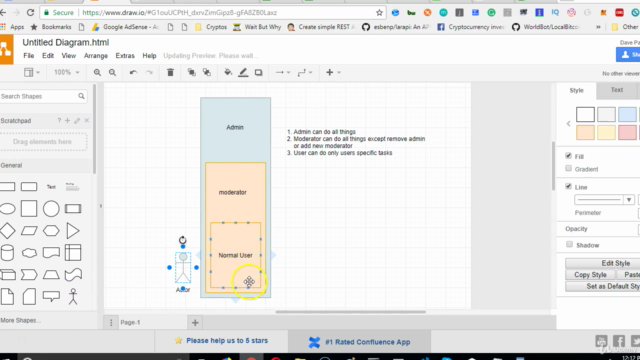Open the Fill Color bucket tool
The image size is (640, 360).
click(x=228, y=73)
